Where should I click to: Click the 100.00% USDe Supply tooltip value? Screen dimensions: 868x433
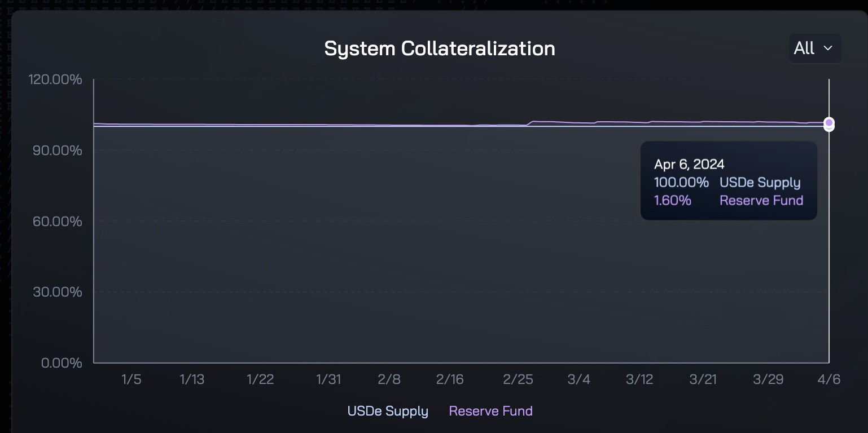coord(681,182)
